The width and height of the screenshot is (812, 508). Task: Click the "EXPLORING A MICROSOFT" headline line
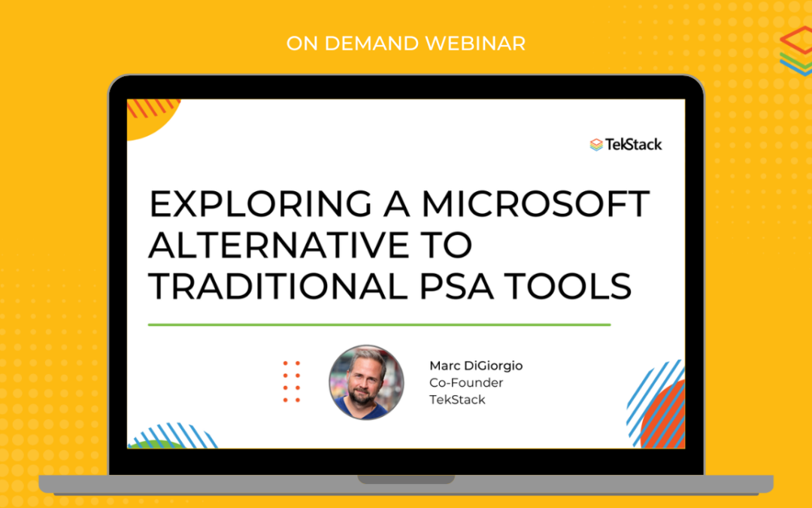click(x=398, y=205)
